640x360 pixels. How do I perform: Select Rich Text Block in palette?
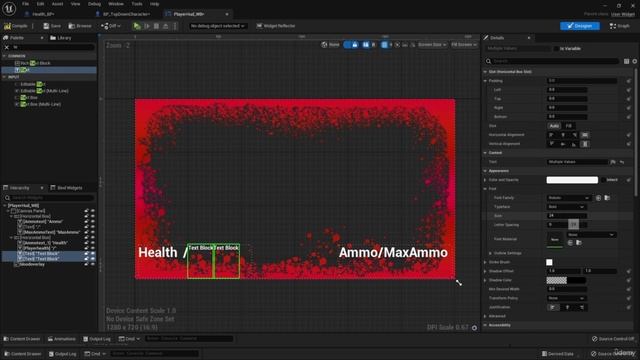tap(33, 63)
